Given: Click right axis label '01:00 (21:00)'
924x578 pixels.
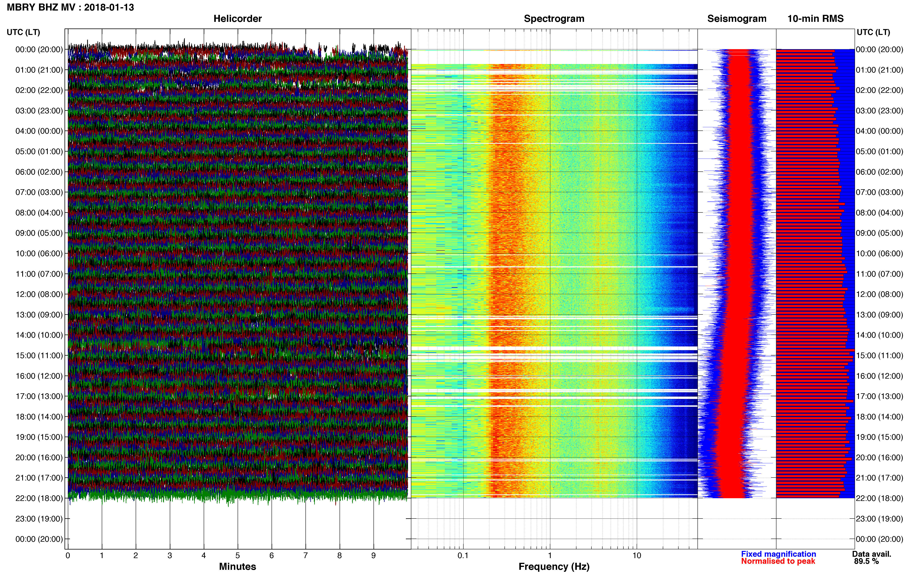Looking at the screenshot, I should (x=880, y=70).
